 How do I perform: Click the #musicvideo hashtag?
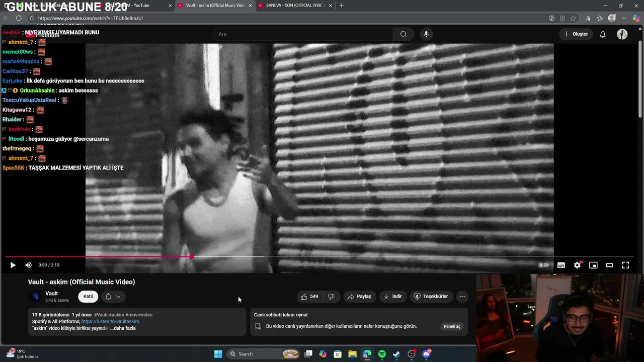[139, 315]
